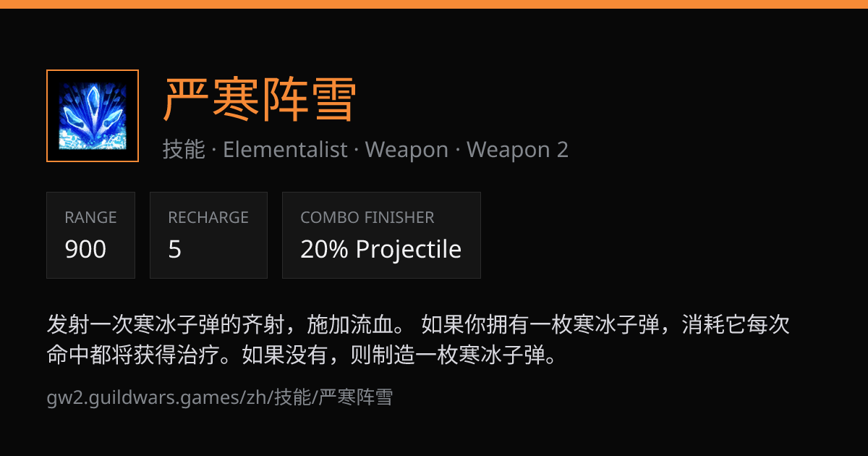Screen dimensions: 868x456
Task: Click the Weapon 2 slot label
Action: (x=517, y=150)
